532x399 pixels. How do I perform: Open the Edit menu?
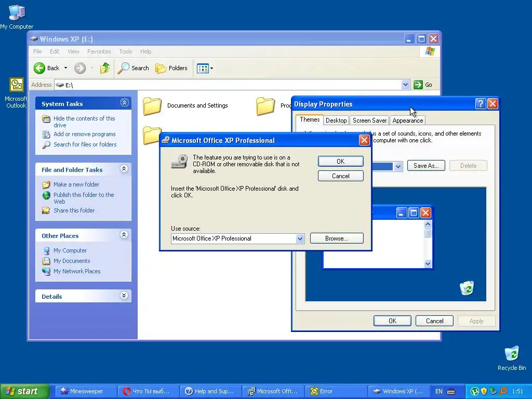click(x=55, y=51)
